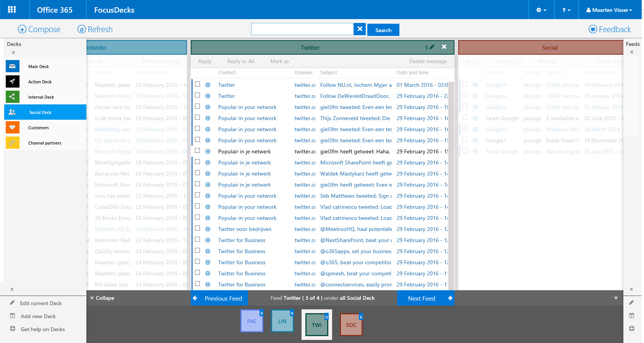The height and width of the screenshot is (343, 644).
Task: Click the Twitter feed vertical scrollbar
Action: tap(451, 185)
